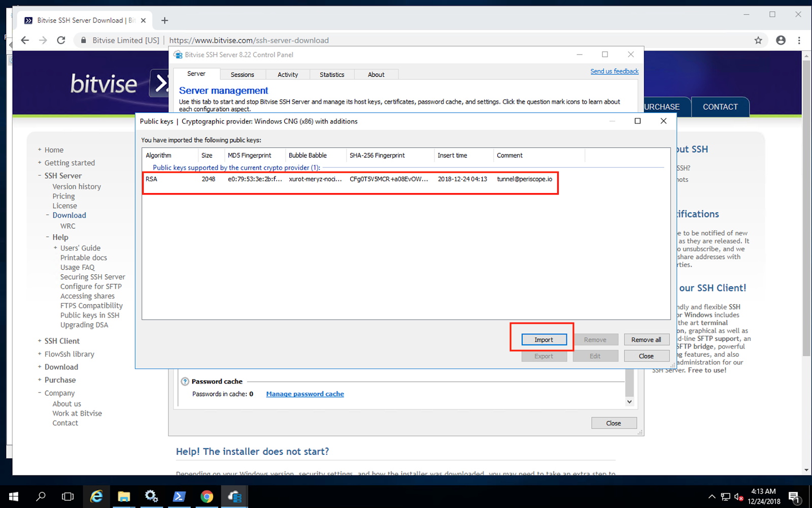Image resolution: width=812 pixels, height=508 pixels.
Task: Close the Bitvise SSH Server Download tab
Action: (143, 20)
